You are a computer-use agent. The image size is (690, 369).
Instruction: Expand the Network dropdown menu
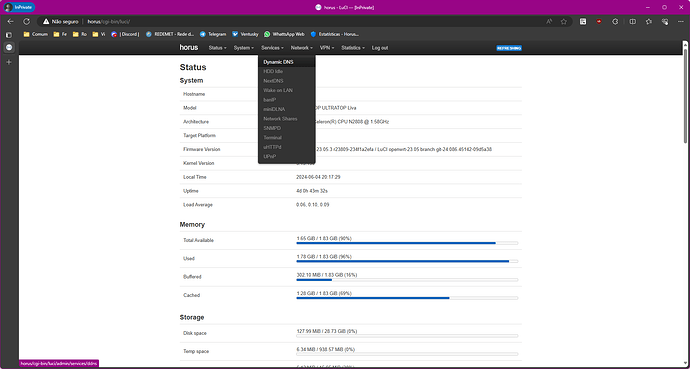click(301, 48)
